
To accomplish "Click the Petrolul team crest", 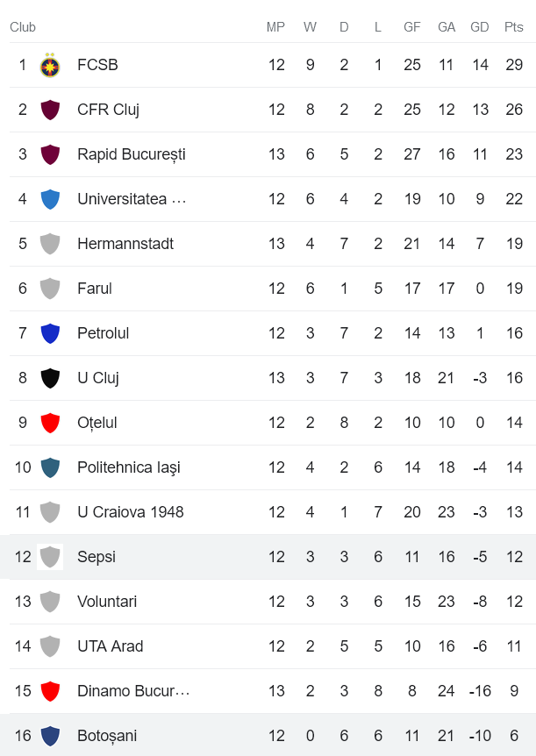I will pos(50,332).
